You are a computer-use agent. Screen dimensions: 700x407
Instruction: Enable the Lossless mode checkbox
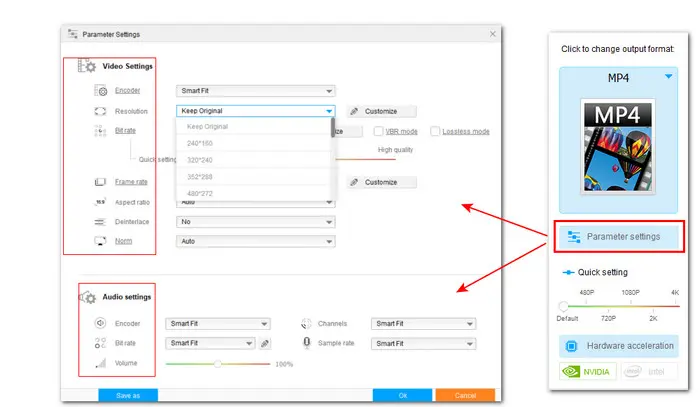click(x=435, y=131)
